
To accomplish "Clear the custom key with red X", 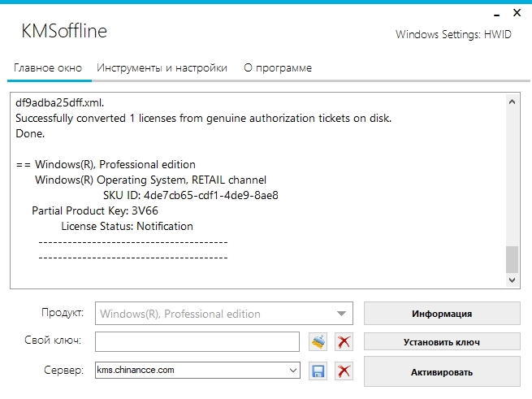I will point(344,341).
